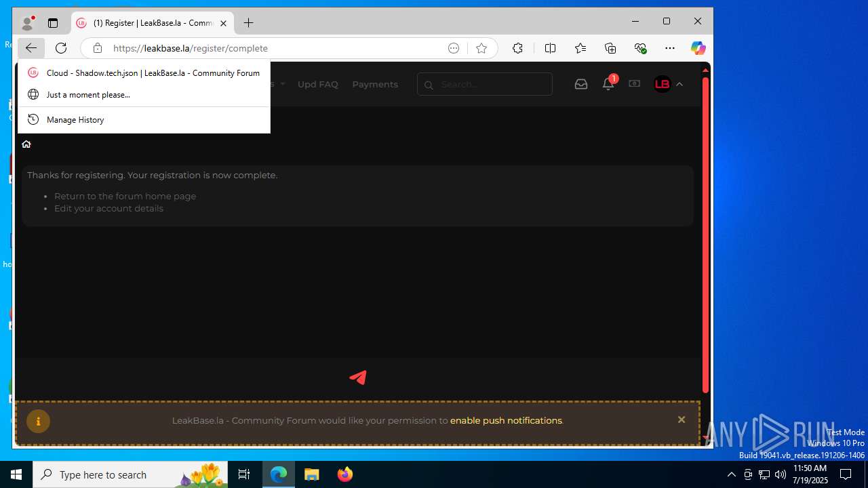
Task: Click info icon on notification banner
Action: [x=38, y=421]
